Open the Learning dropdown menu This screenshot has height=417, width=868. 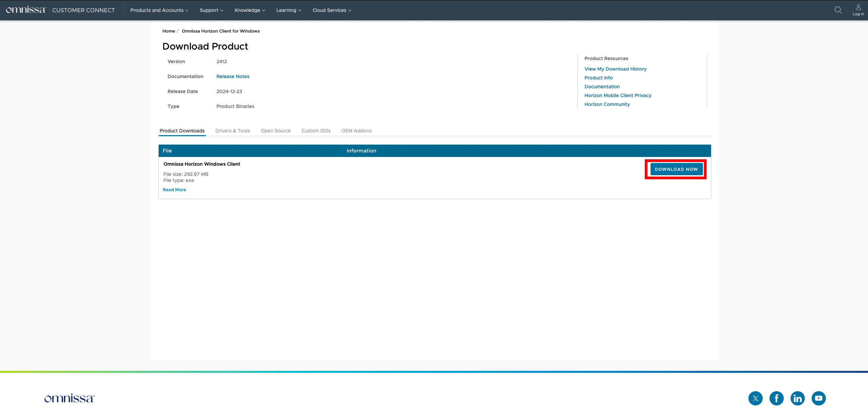coord(288,10)
